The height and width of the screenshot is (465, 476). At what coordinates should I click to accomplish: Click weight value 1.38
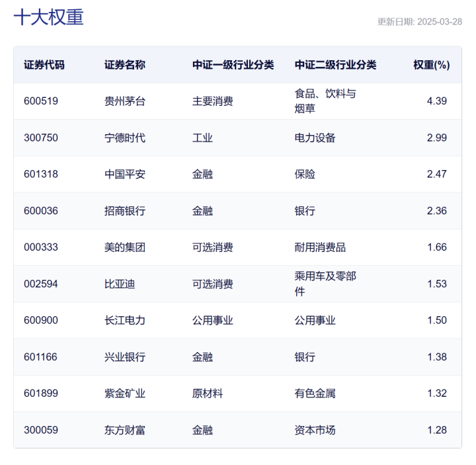(x=437, y=357)
